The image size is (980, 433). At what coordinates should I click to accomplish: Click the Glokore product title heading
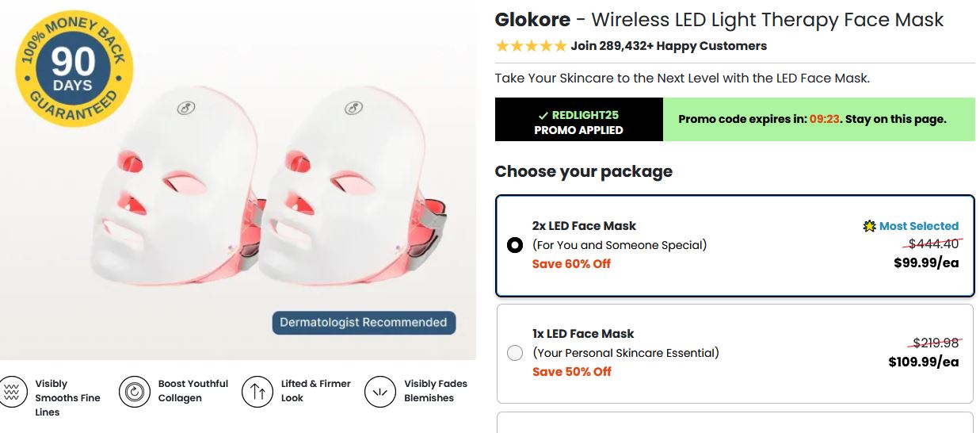point(719,20)
